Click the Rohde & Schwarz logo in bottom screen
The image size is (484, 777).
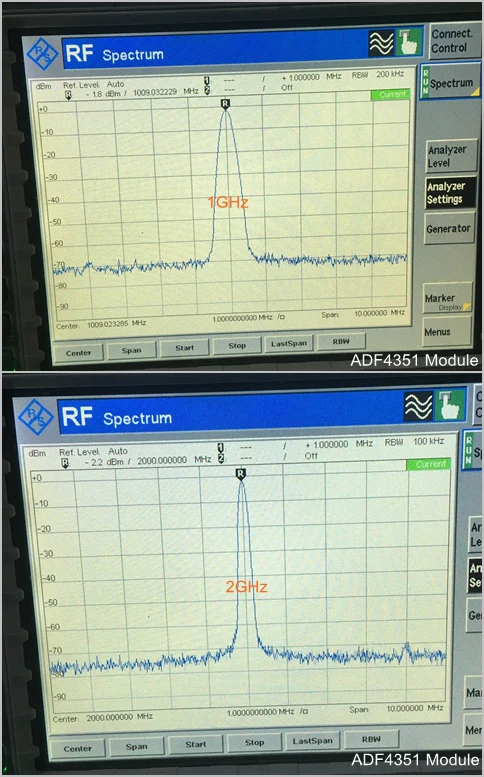(x=36, y=417)
